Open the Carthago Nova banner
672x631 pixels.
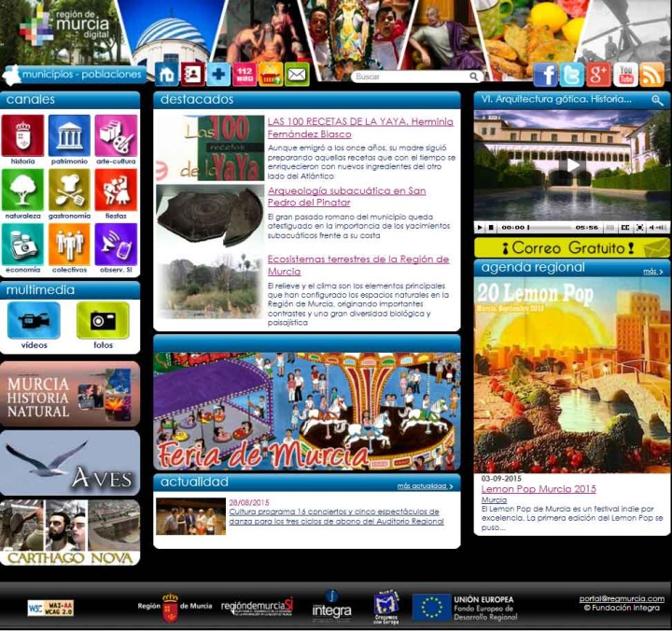tap(70, 532)
